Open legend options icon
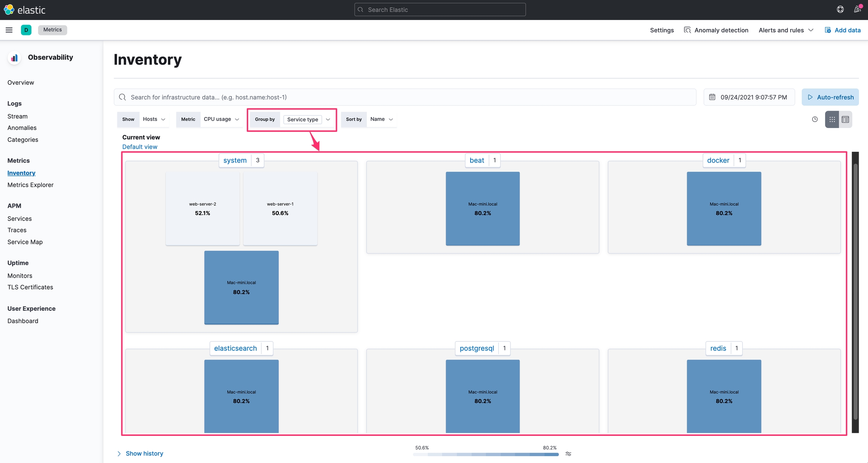Viewport: 868px width, 463px height. pyautogui.click(x=568, y=454)
